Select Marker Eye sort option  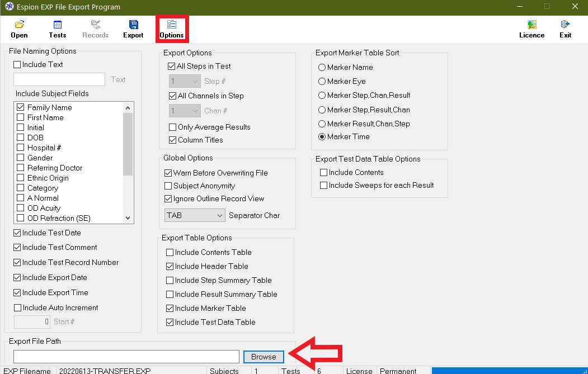click(x=322, y=81)
